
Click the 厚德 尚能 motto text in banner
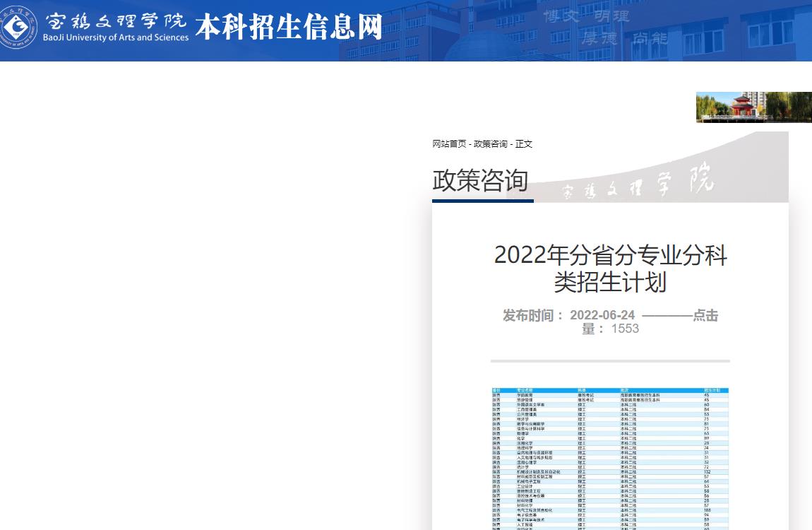pos(624,38)
